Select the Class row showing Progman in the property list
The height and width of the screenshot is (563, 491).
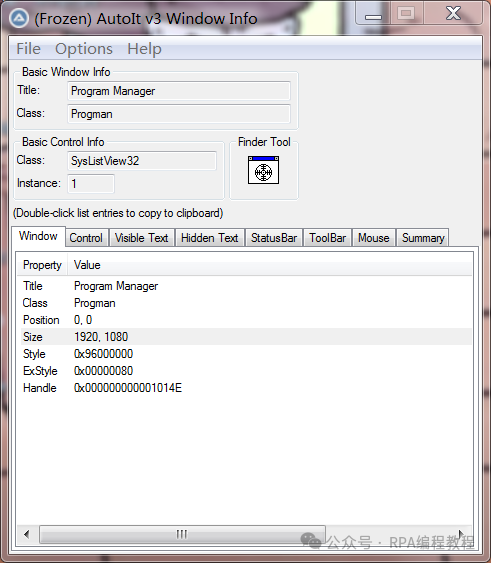(246, 303)
